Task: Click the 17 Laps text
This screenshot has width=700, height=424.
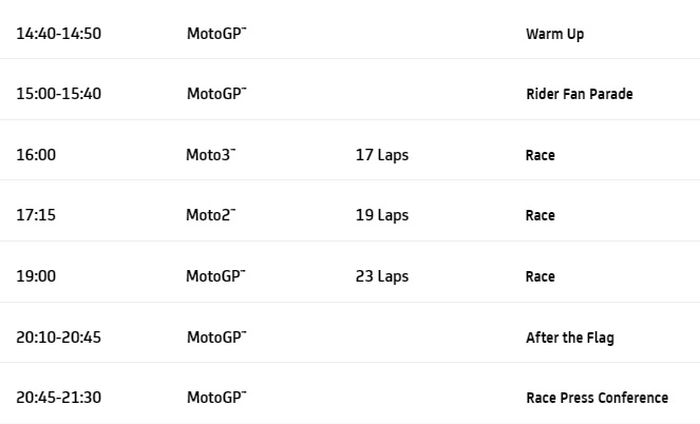Action: [382, 155]
